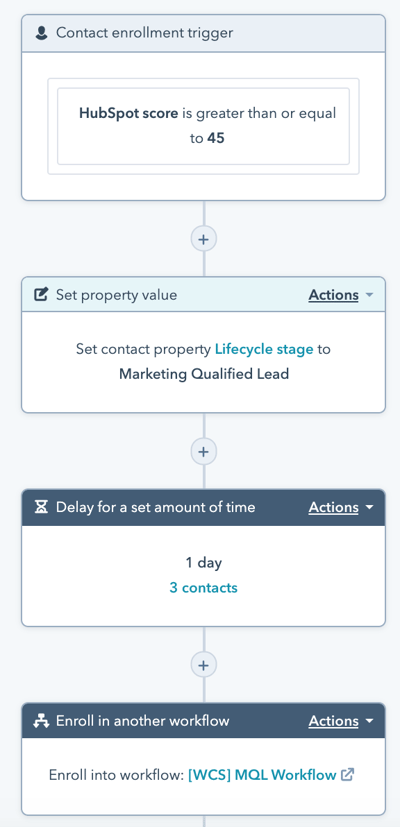
Task: Click the edit pencil icon on Set property value
Action: click(41, 294)
